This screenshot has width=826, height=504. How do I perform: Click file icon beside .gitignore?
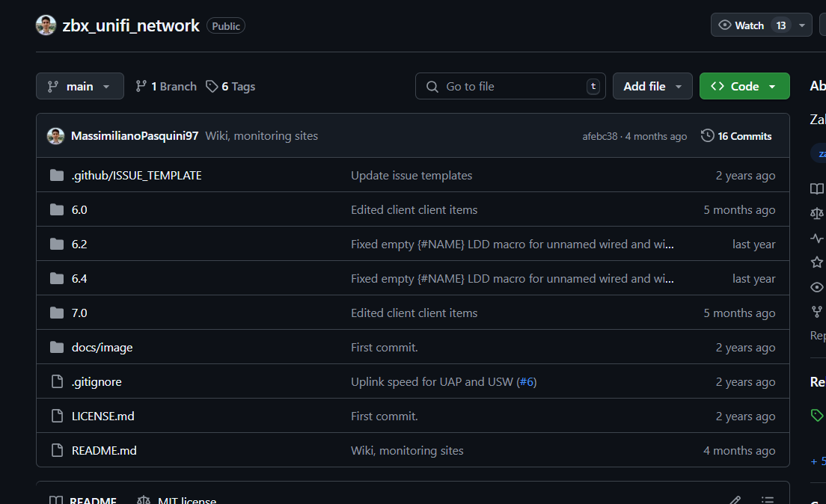pyautogui.click(x=57, y=381)
